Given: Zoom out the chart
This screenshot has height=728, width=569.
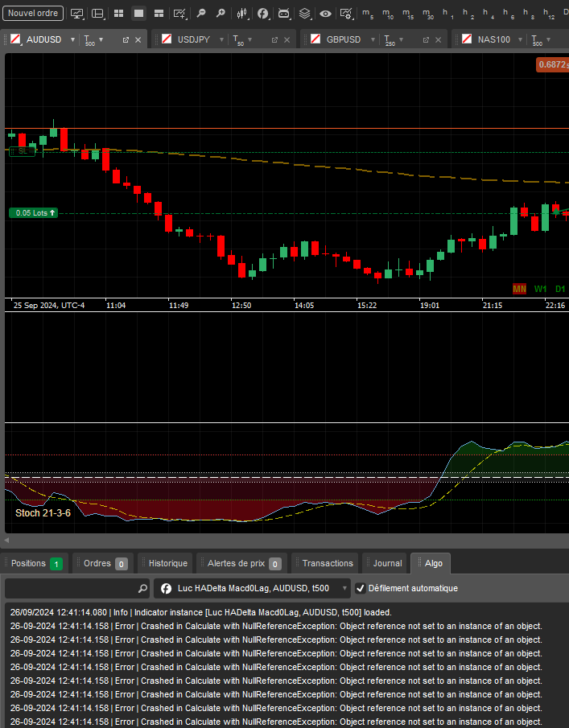Looking at the screenshot, I should pos(201,14).
